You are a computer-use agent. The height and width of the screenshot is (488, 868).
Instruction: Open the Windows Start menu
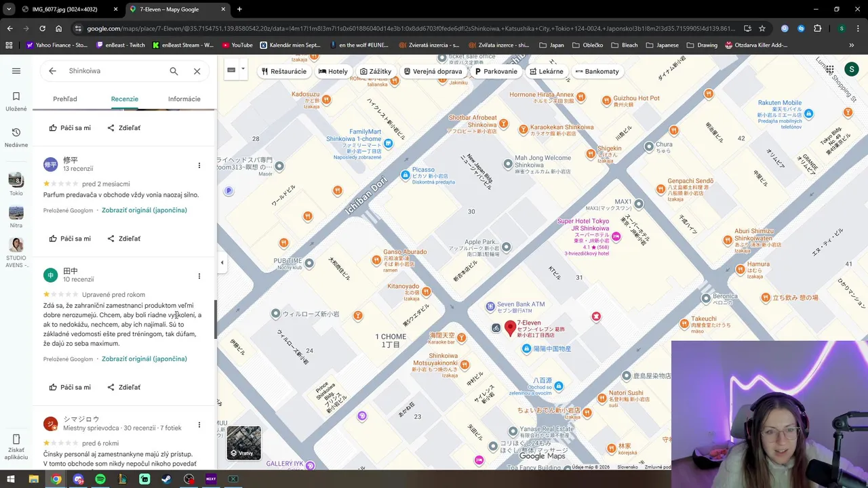click(12, 479)
